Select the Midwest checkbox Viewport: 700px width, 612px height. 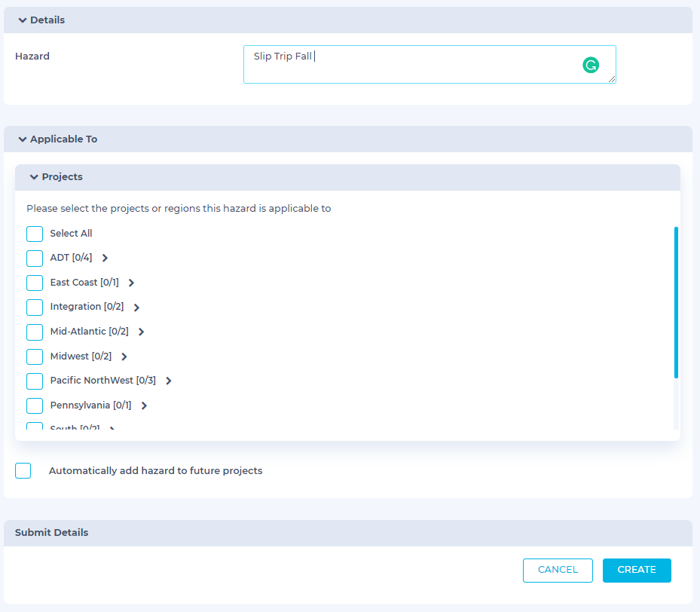35,356
